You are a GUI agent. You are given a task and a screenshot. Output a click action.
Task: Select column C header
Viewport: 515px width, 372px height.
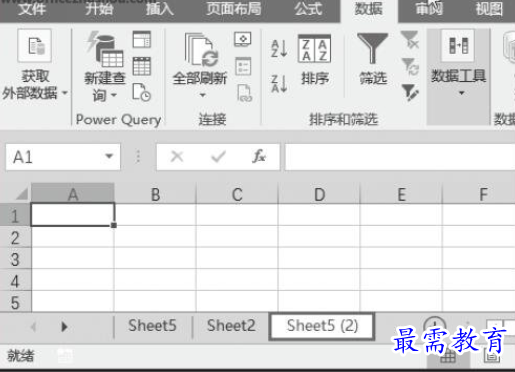pyautogui.click(x=237, y=193)
